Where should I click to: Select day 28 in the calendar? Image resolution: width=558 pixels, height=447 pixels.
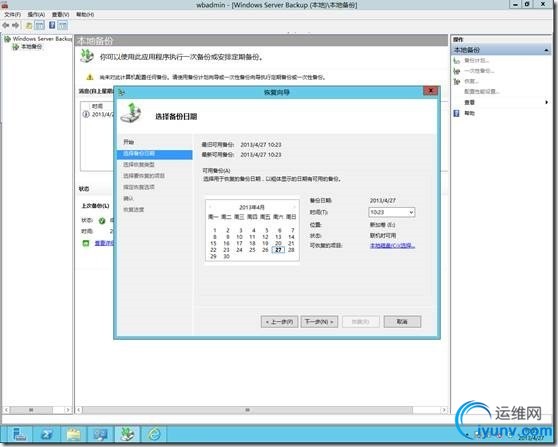291,250
